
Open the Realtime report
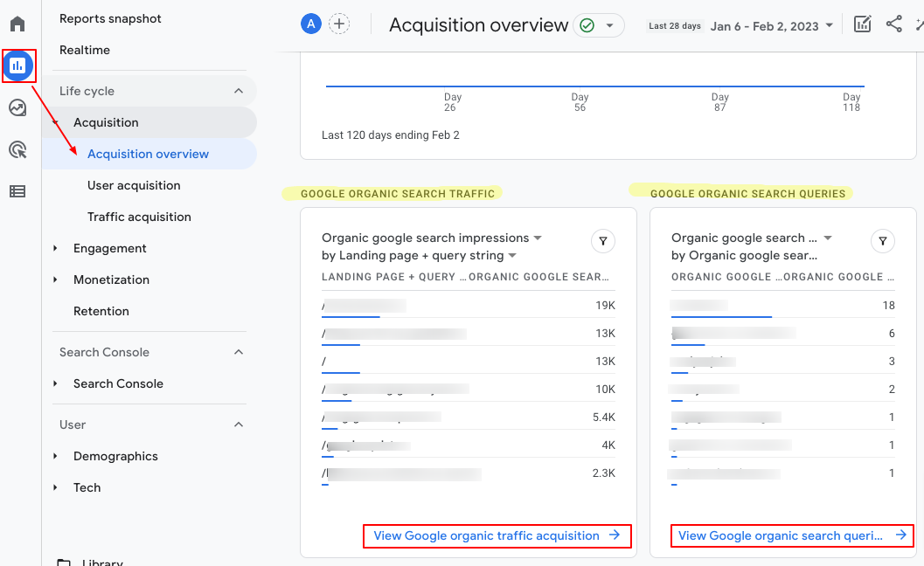(x=85, y=50)
